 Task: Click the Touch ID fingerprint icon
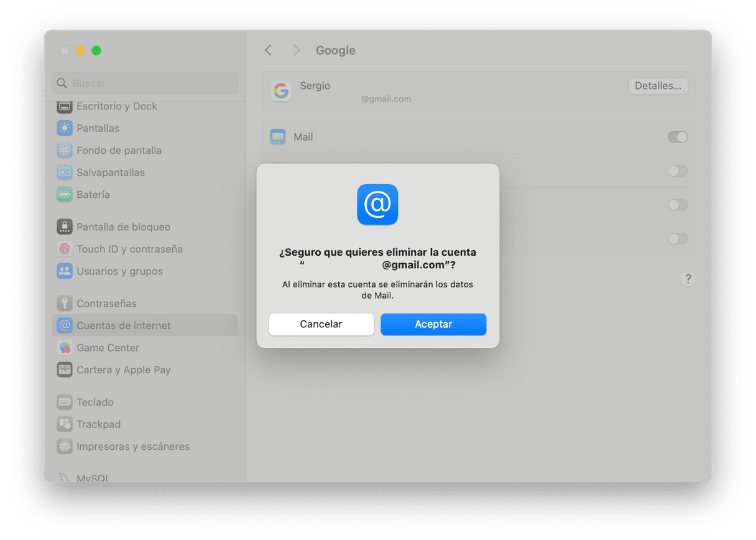click(65, 249)
